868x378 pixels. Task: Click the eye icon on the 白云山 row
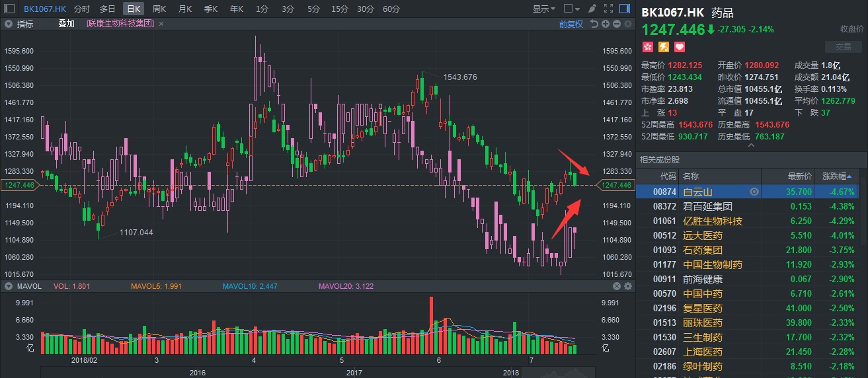[754, 192]
